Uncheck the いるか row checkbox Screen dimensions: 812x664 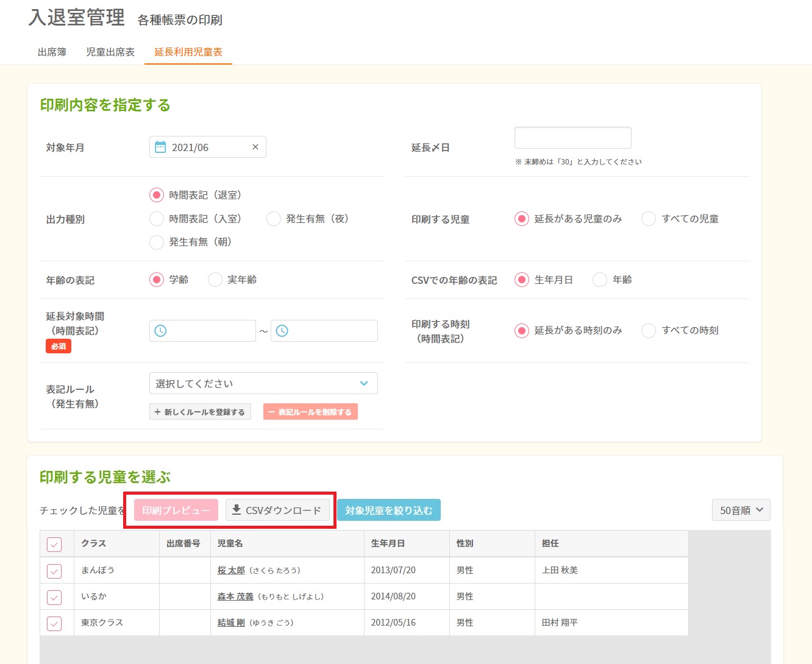pyautogui.click(x=54, y=597)
